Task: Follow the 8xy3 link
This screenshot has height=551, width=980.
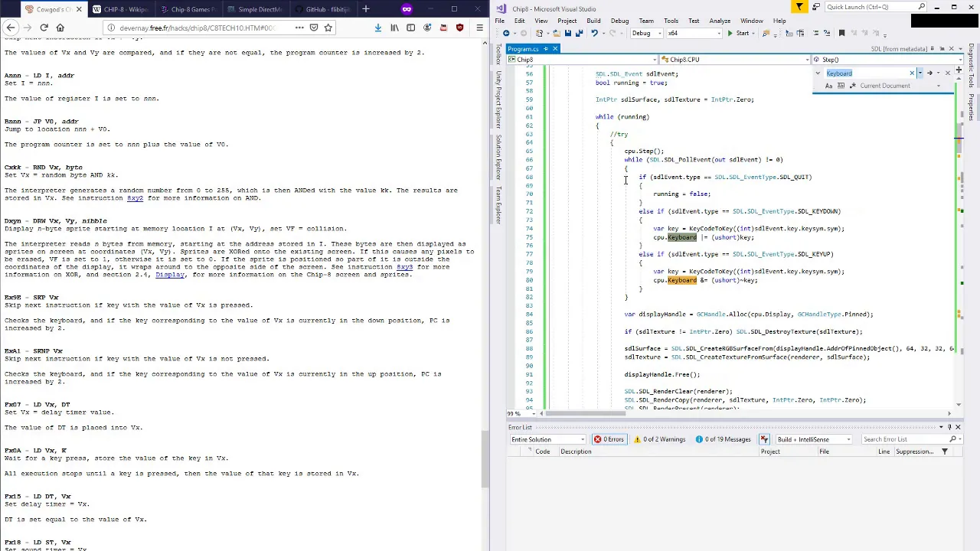Action: 404,267
